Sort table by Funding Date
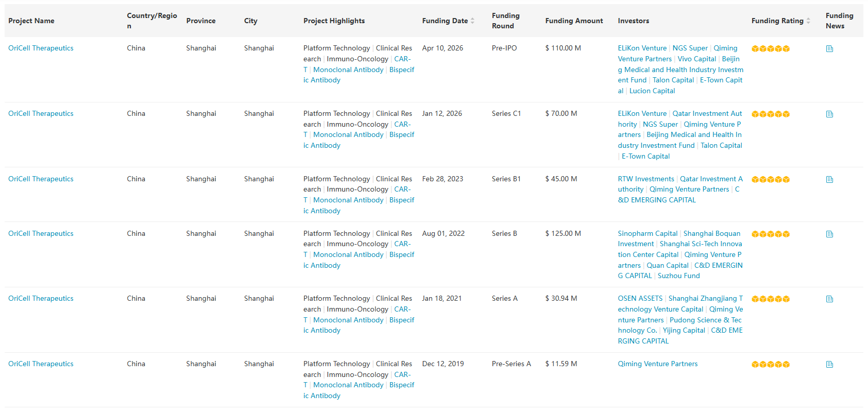 (472, 21)
